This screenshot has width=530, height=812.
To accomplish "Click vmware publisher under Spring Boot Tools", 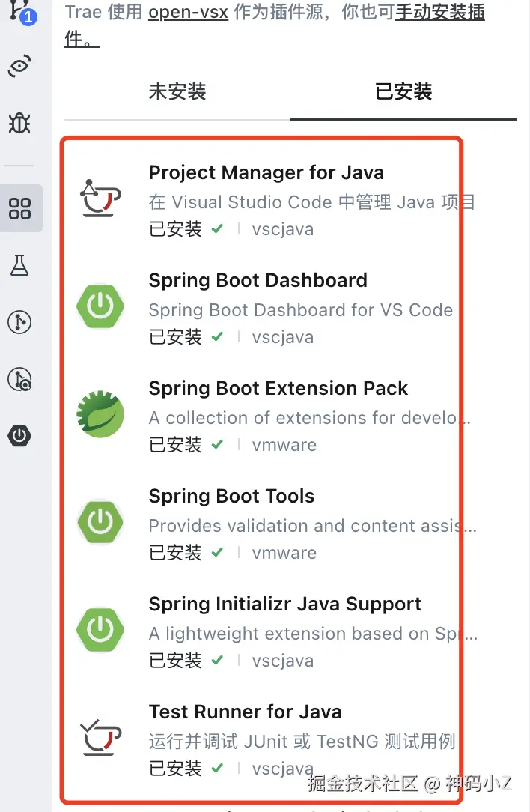I will (x=284, y=553).
